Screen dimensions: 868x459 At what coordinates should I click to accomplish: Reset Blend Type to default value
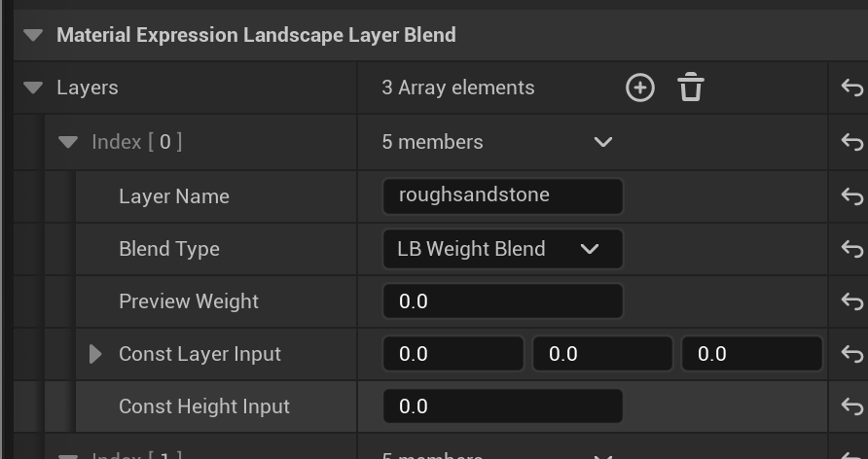tap(851, 249)
